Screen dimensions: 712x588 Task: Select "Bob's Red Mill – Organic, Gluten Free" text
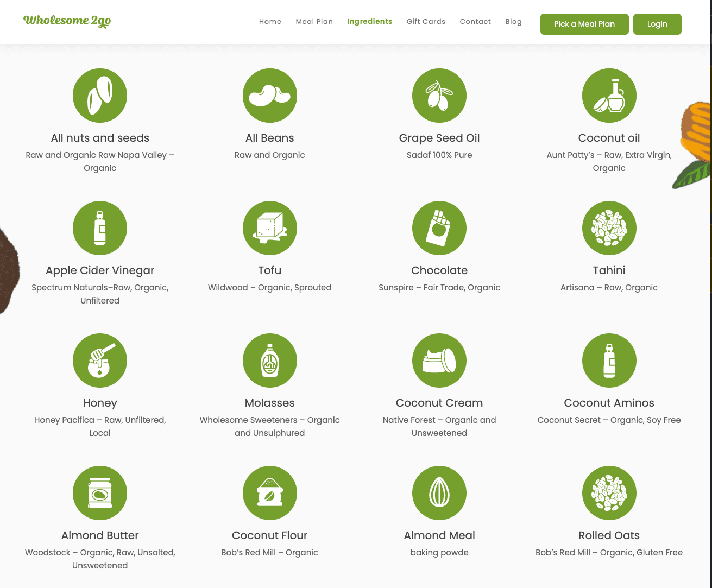(x=609, y=552)
